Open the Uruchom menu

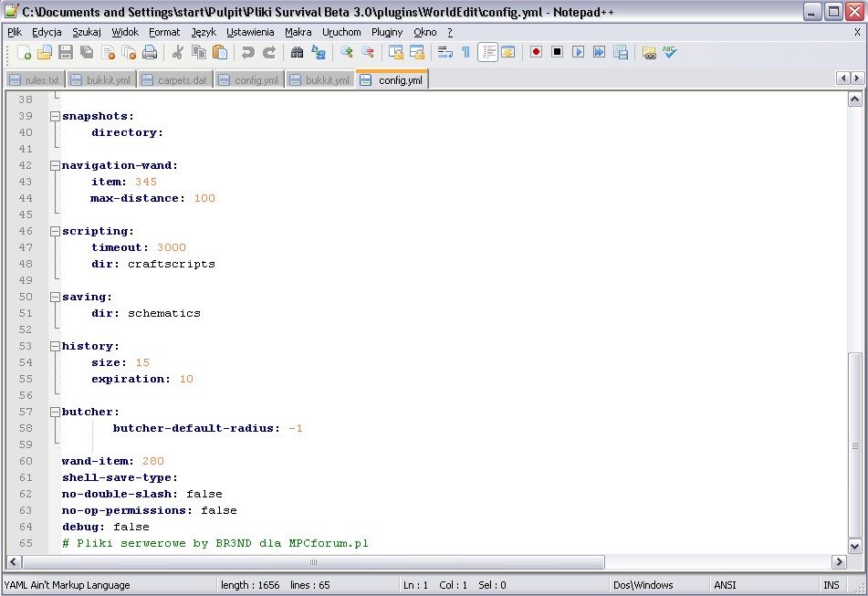[x=341, y=32]
